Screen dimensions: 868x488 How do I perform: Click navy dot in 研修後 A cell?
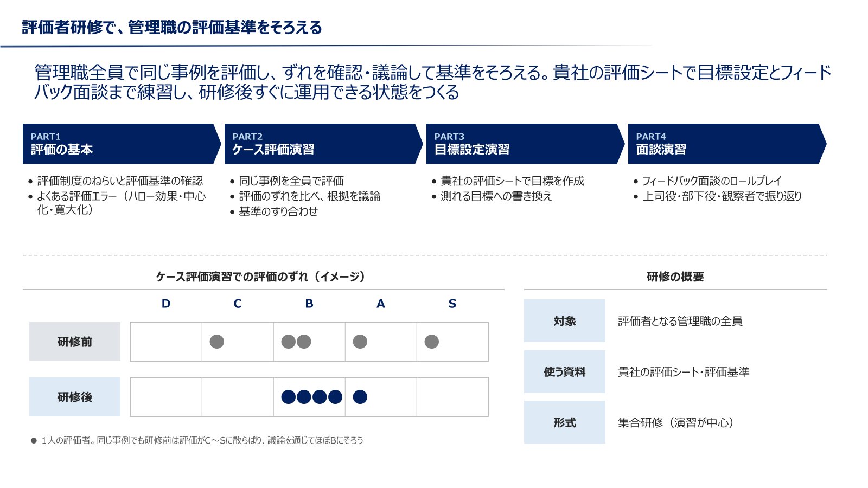(x=360, y=397)
